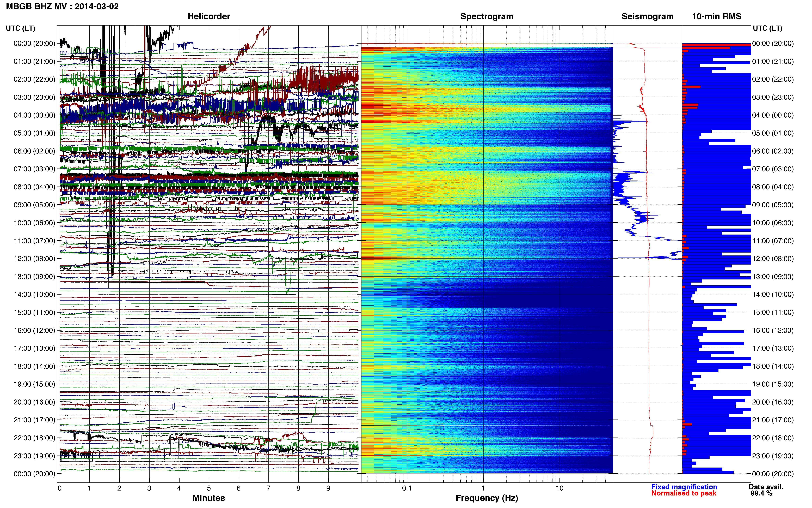Screen dimensions: 812x508
Task: Click the right 15:00 (11:00) time label
Action: (x=773, y=312)
